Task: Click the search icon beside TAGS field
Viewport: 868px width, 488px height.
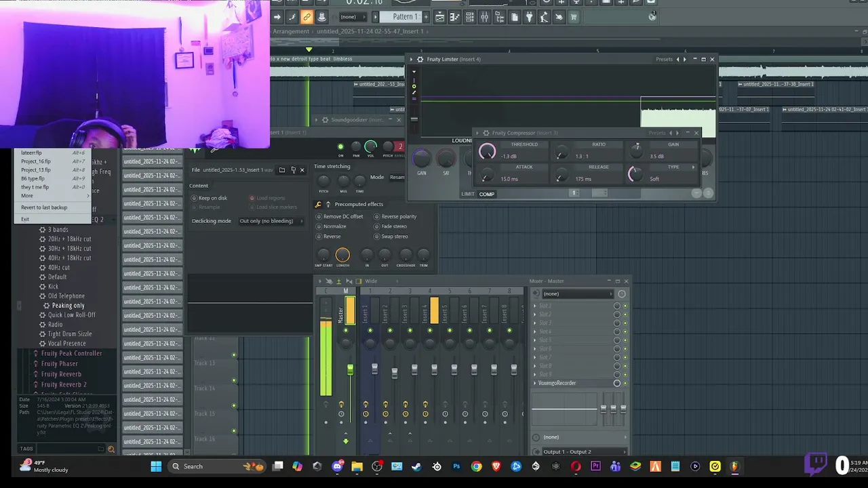Action: [x=111, y=449]
